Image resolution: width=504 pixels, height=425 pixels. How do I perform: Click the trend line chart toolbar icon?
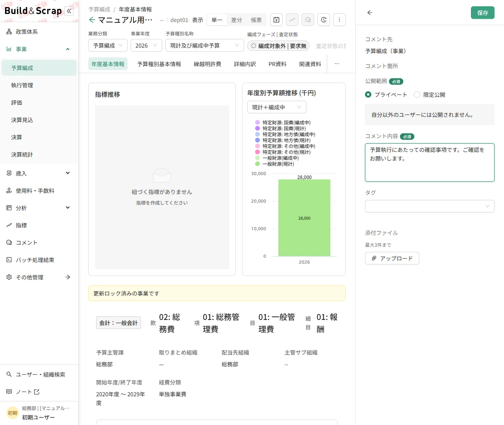(x=292, y=20)
